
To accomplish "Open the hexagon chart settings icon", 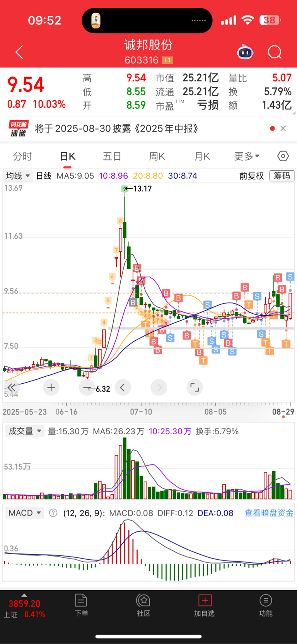I will [283, 156].
